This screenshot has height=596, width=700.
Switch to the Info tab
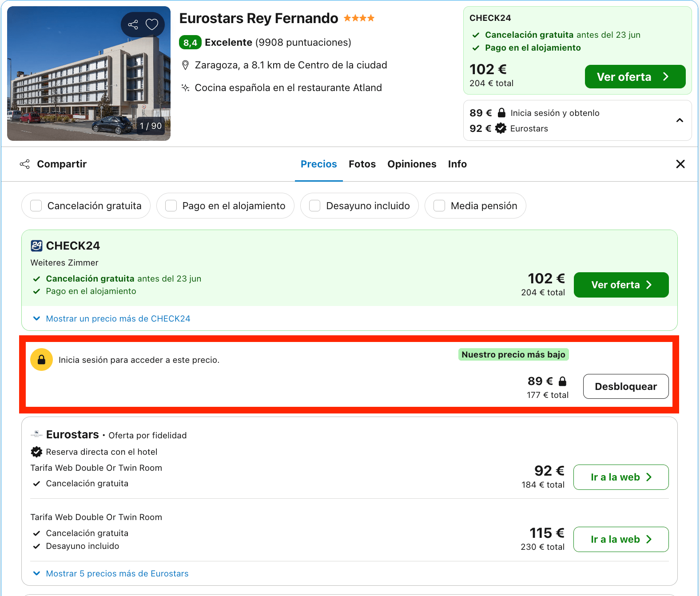[x=457, y=164]
